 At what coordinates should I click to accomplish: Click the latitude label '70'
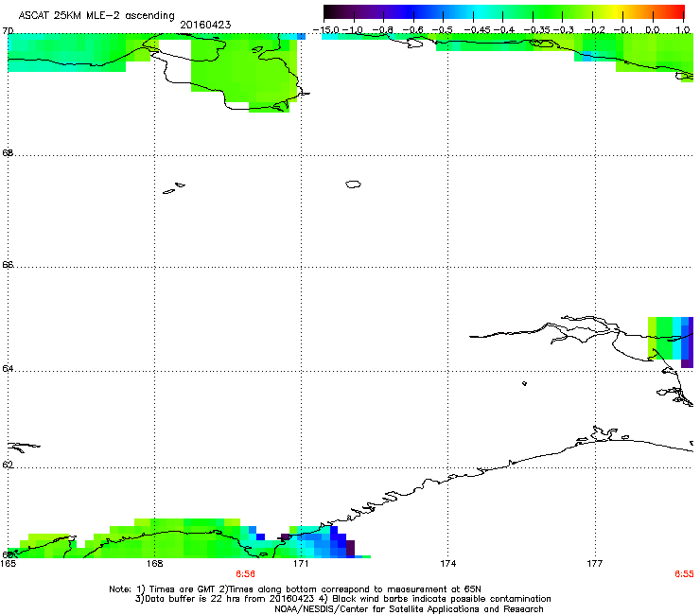[8, 31]
